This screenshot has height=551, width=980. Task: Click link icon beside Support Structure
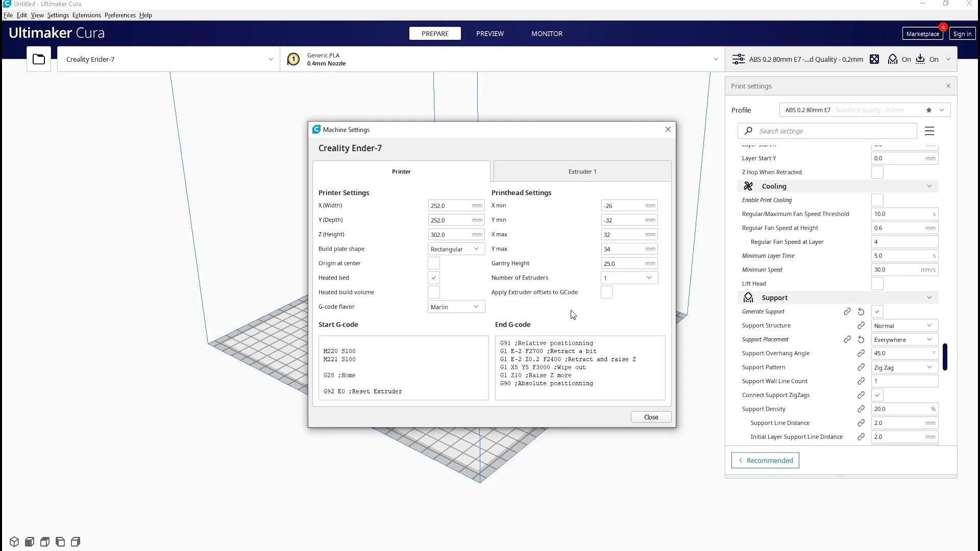[x=861, y=325]
